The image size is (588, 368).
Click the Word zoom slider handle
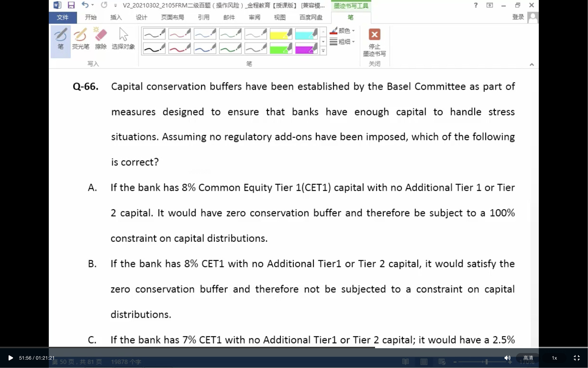point(487,362)
